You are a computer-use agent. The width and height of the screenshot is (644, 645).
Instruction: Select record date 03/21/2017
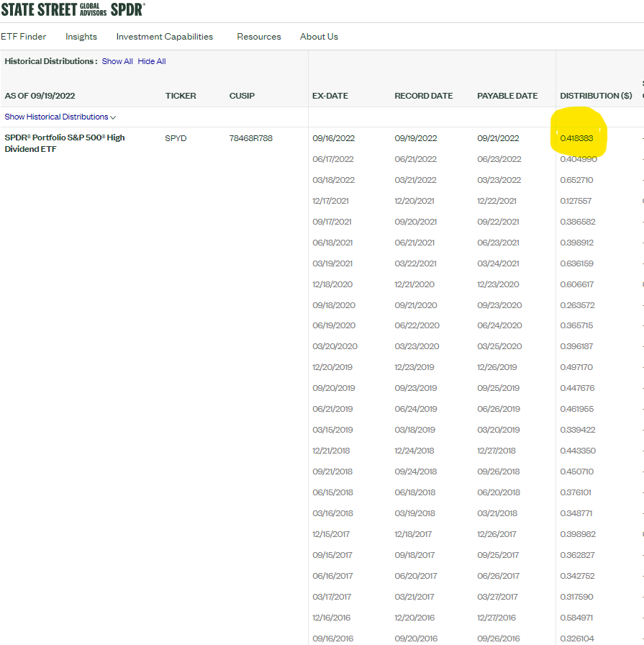tap(414, 597)
